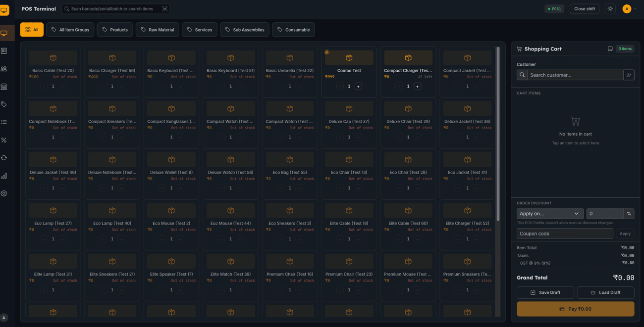Open the price tag sidebar icon
Viewport: 644px width, 327px height.
point(4,104)
